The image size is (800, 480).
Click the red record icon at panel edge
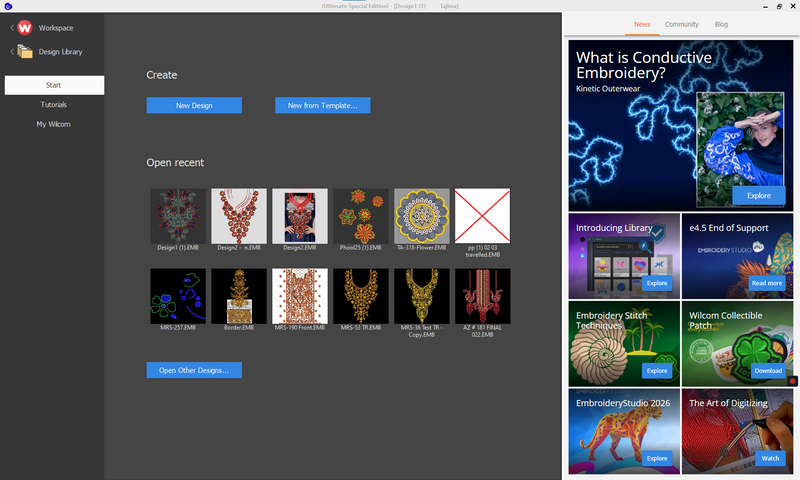pyautogui.click(x=792, y=381)
